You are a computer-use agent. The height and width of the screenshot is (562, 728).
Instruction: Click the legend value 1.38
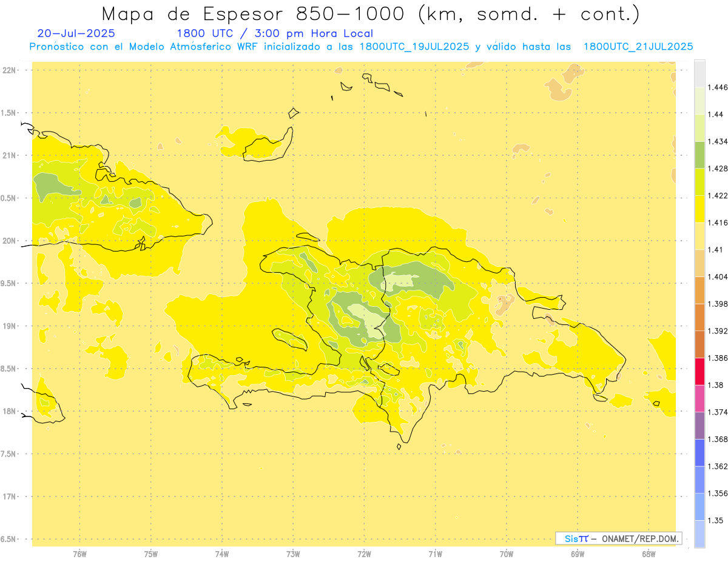coord(716,385)
